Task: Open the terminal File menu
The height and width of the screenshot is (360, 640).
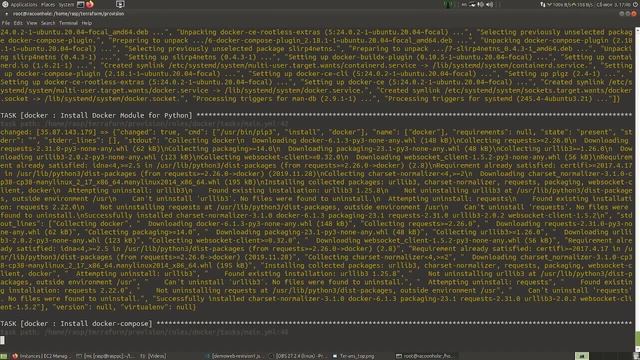Action: (x=5, y=23)
